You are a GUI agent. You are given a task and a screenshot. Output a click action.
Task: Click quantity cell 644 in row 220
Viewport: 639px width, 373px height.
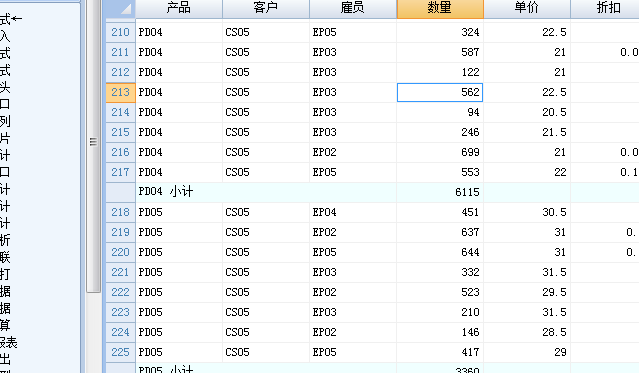coord(440,252)
